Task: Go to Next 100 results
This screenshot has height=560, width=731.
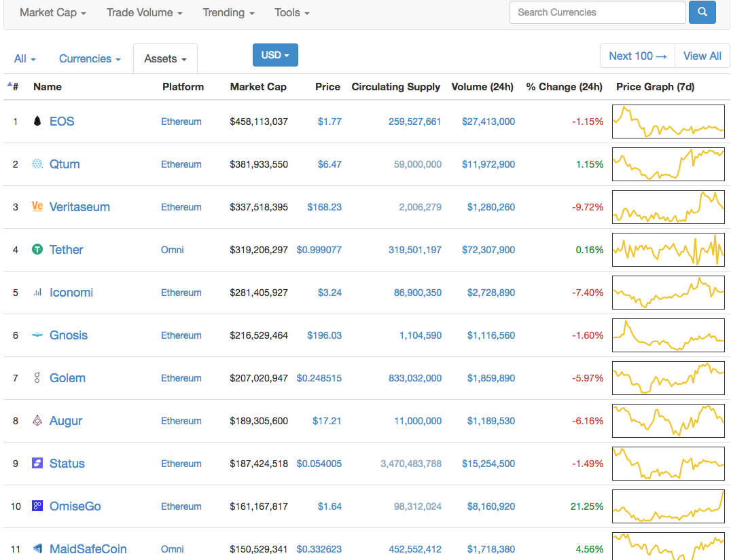Action: (x=637, y=56)
